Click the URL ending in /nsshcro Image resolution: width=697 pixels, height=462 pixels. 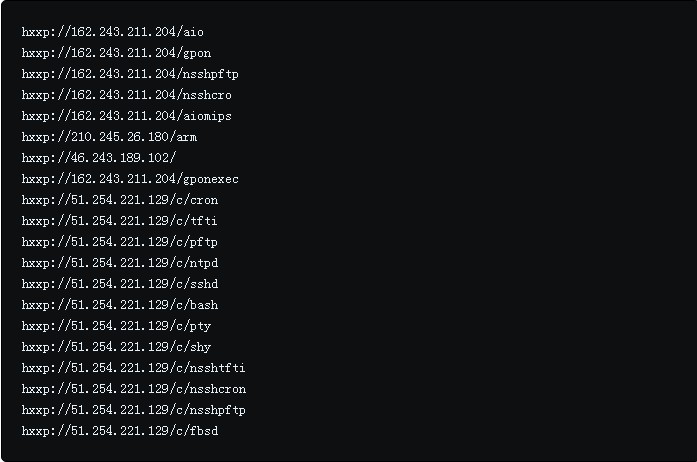point(126,95)
